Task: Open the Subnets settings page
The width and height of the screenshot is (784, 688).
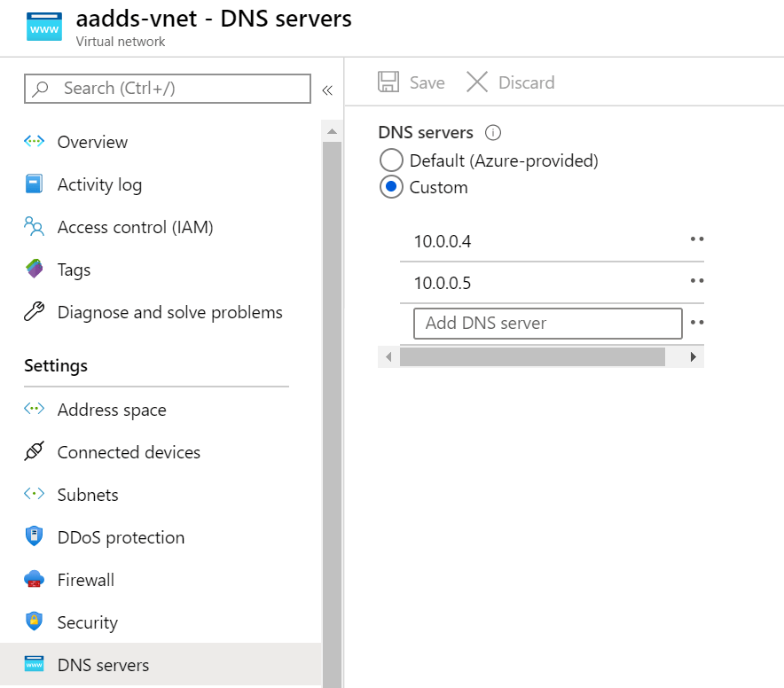Action: [x=88, y=495]
